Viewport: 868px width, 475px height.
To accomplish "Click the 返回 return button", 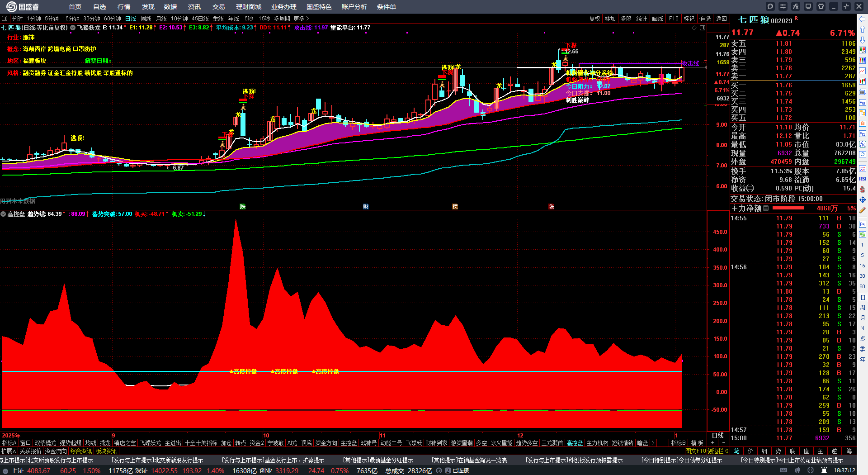I will point(722,19).
